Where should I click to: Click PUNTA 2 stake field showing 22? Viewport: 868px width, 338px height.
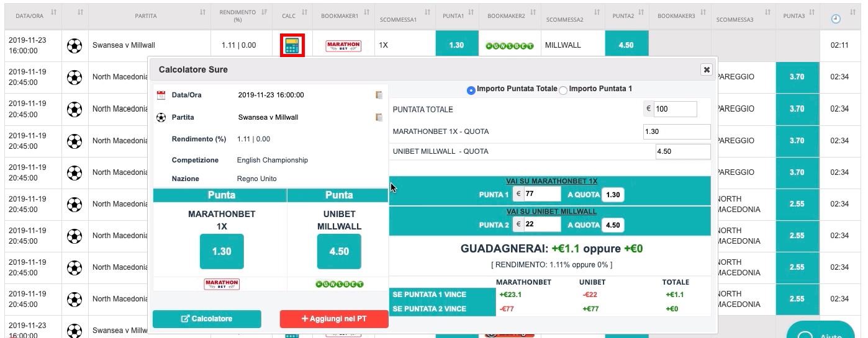point(542,225)
